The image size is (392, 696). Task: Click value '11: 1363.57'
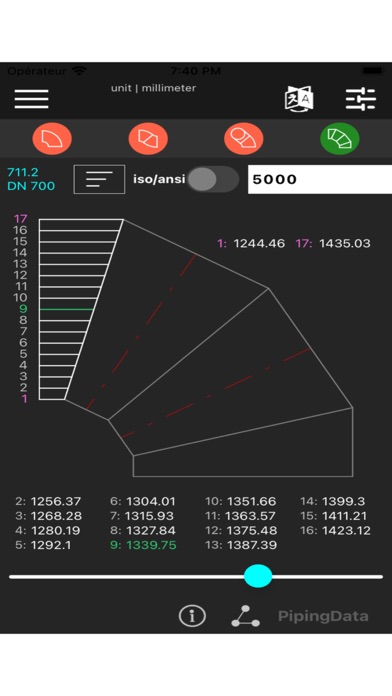[240, 516]
